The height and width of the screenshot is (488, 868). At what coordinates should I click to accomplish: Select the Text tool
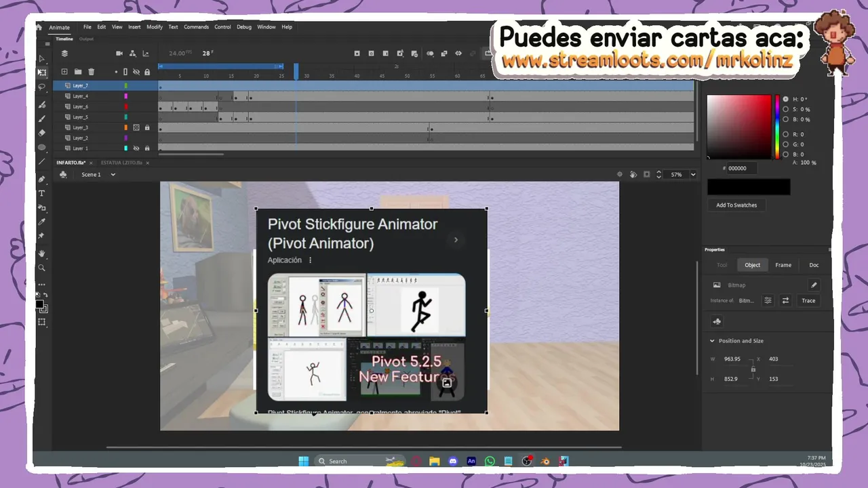41,194
